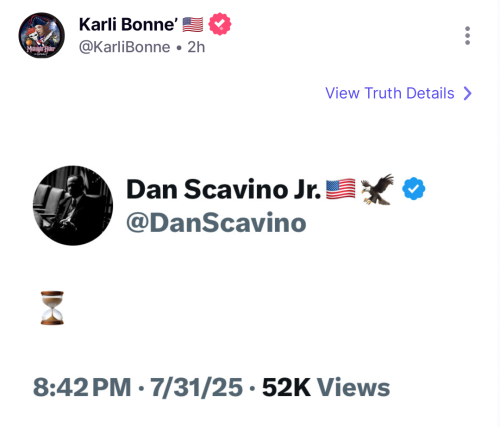Screen dimensions: 500x427
Task: Click the hourglass emoji in post
Action: (52, 308)
